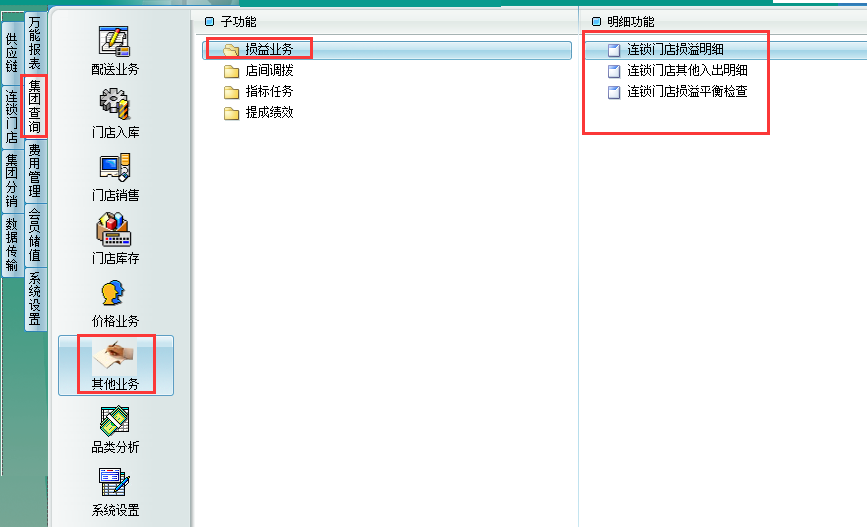Select the 提成绩效 sub-function label
Viewport: 867px width, 527px height.
pos(269,112)
